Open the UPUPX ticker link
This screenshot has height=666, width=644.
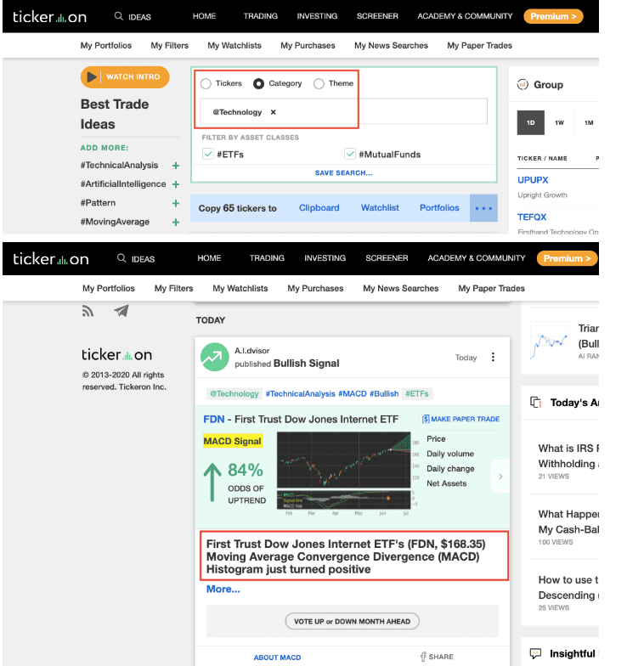533,180
